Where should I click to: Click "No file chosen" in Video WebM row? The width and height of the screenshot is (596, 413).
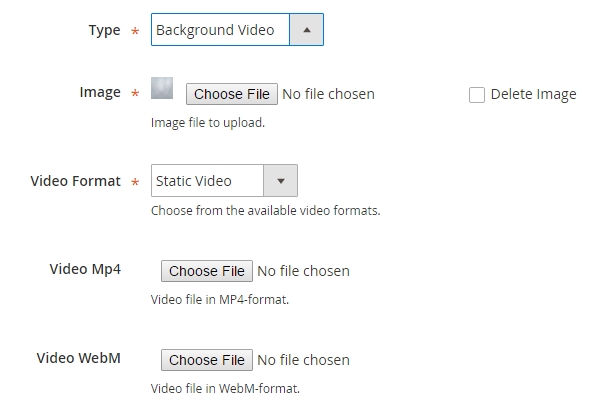[303, 360]
